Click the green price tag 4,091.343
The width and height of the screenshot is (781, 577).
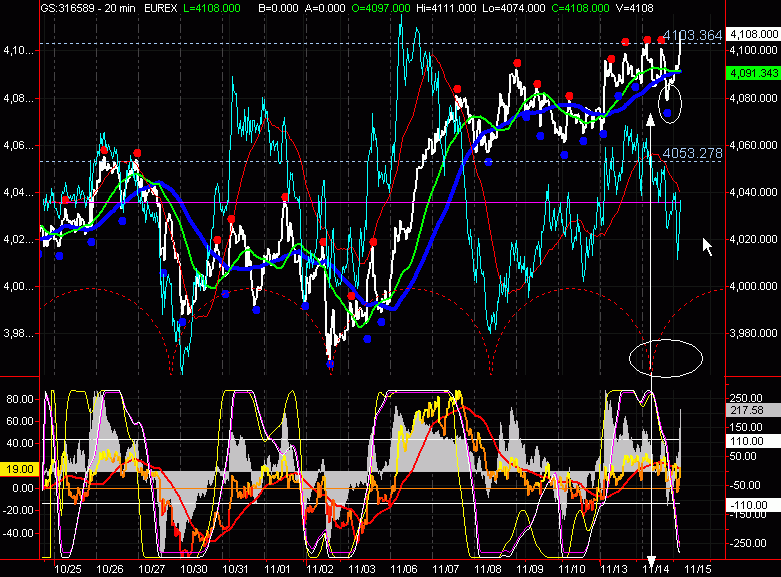[x=754, y=73]
